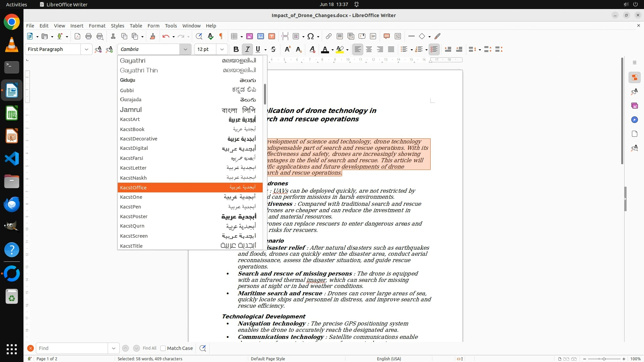The image size is (644, 362).
Task: Open the Format menu
Action: point(97,26)
